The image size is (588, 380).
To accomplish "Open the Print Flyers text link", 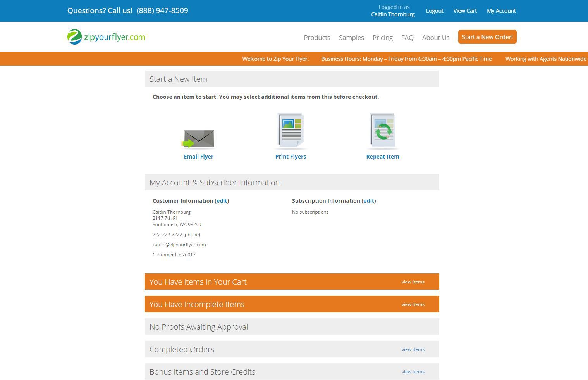I will [291, 157].
